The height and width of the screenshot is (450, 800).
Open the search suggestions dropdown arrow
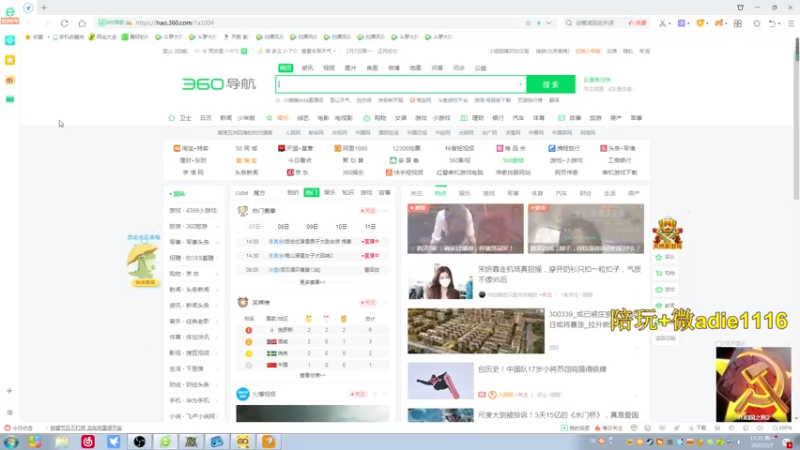click(x=520, y=84)
